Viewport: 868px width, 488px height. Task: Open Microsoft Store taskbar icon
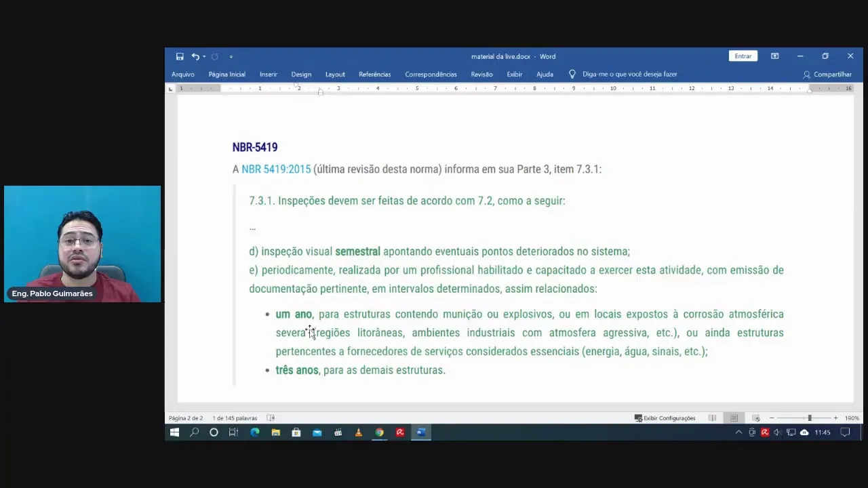coord(296,432)
